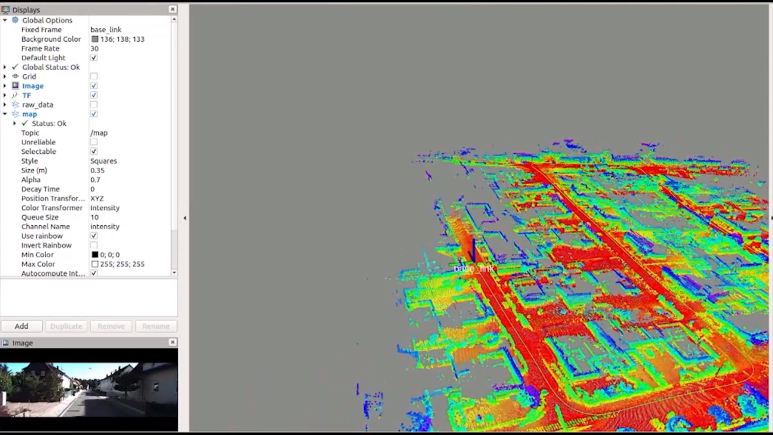
Task: Toggle the Autocompute Intensity checkbox
Action: click(94, 273)
